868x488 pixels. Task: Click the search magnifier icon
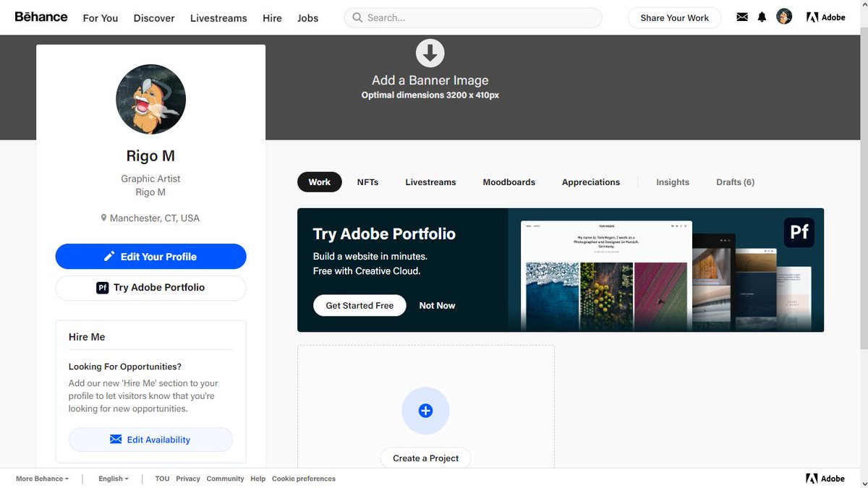coord(357,17)
